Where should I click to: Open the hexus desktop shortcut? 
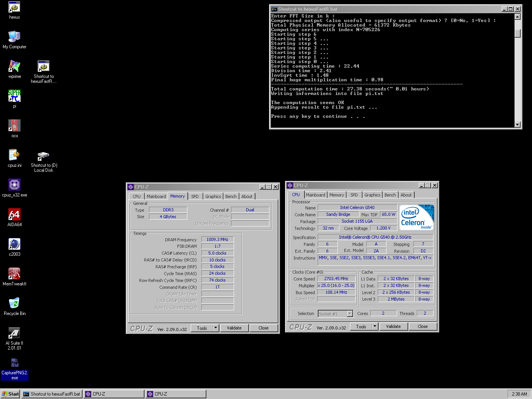click(14, 10)
